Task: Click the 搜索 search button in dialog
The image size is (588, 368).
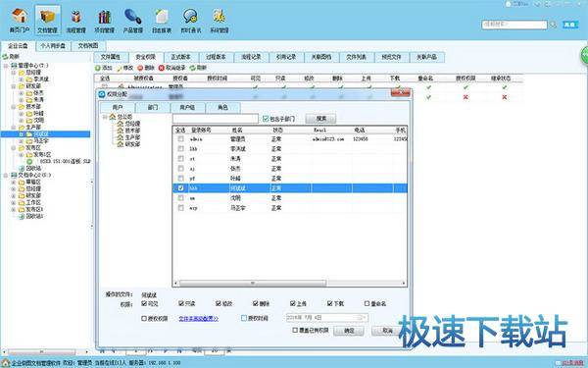Action: (321, 119)
